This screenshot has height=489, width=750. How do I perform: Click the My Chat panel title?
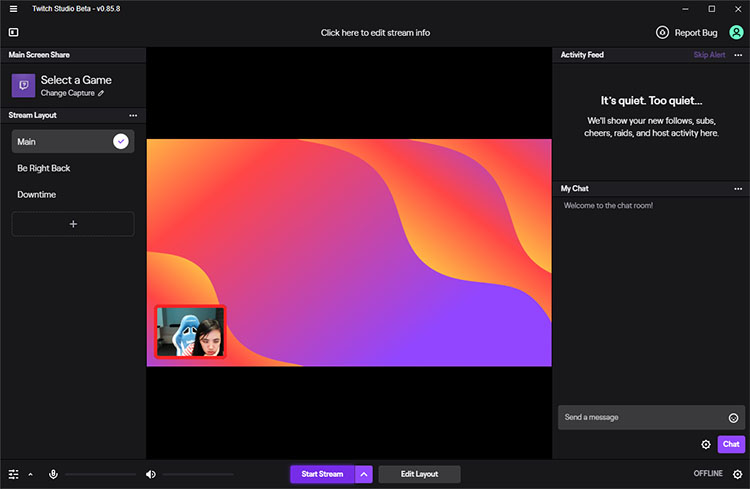coord(574,189)
